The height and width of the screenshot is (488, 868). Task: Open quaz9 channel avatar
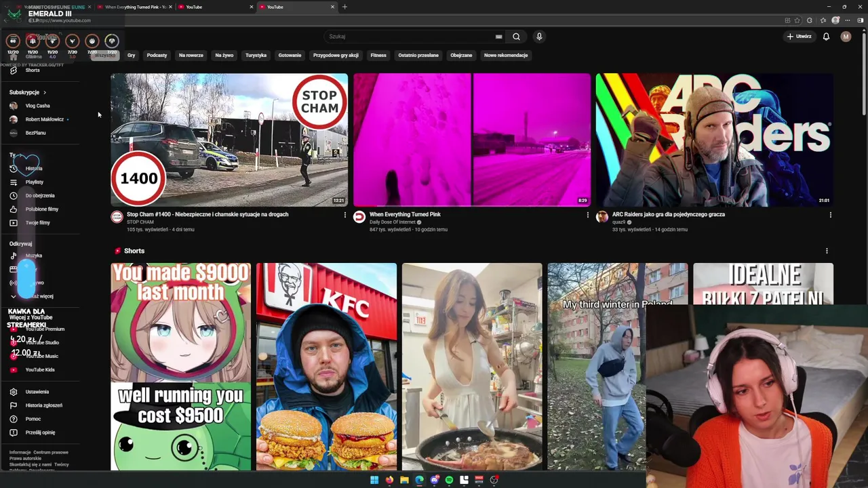(602, 217)
